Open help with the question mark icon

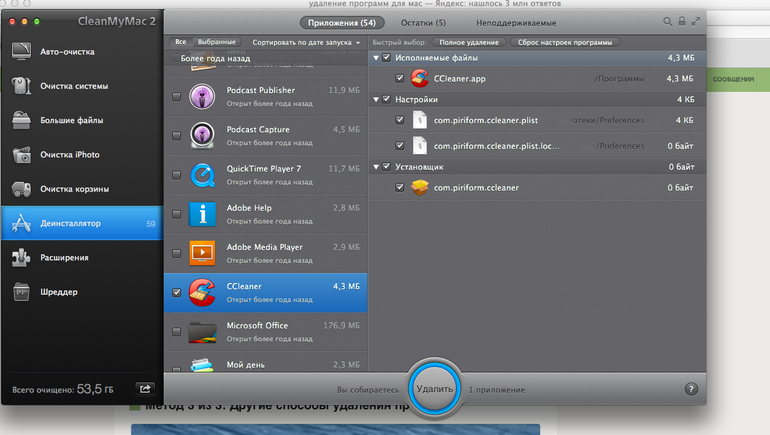click(691, 389)
